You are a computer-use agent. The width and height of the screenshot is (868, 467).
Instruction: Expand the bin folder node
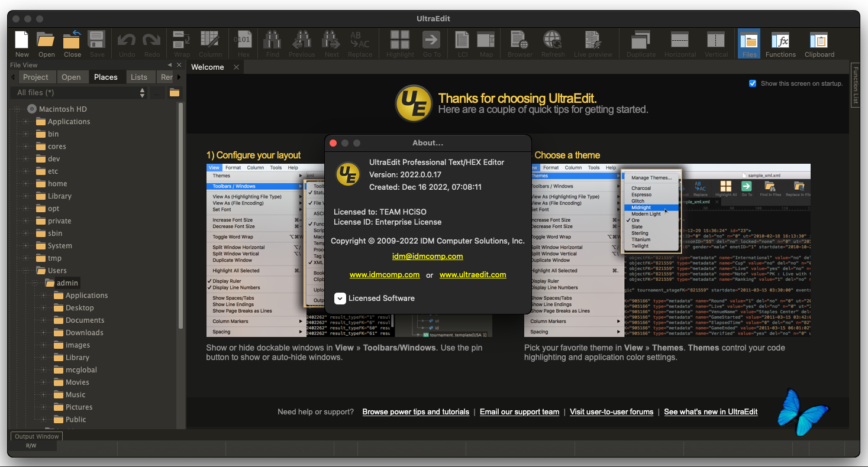(26, 134)
